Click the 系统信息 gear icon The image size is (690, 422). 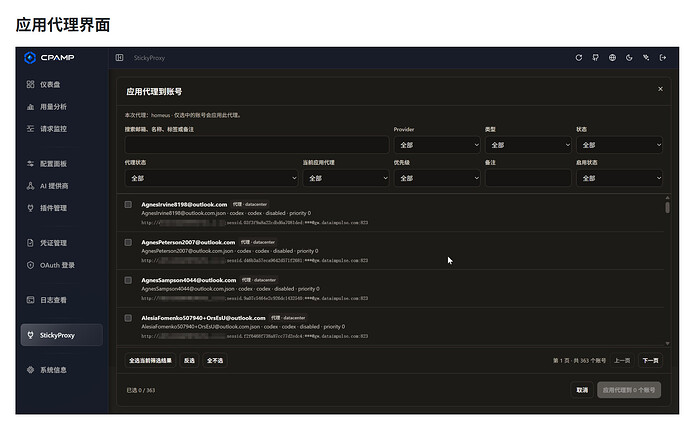(30, 370)
